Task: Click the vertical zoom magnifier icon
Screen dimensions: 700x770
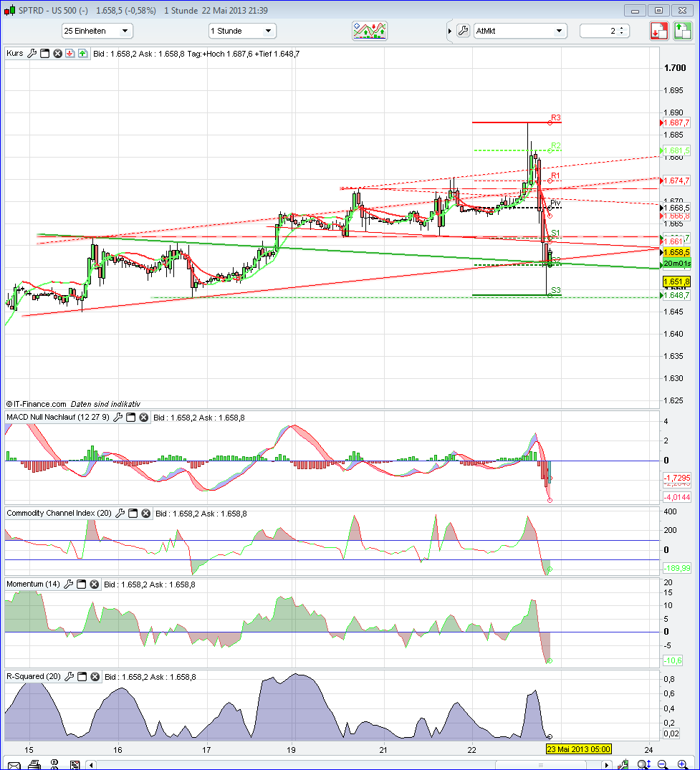Action: 643,764
